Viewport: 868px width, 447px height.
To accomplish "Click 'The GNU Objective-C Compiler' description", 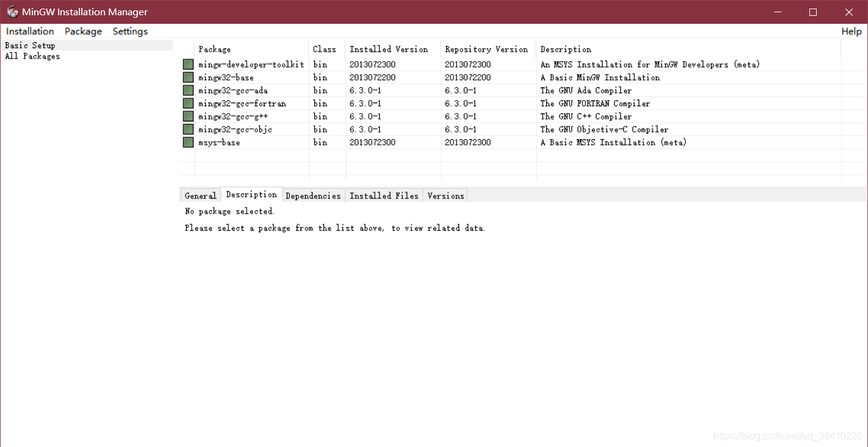I will (x=604, y=129).
